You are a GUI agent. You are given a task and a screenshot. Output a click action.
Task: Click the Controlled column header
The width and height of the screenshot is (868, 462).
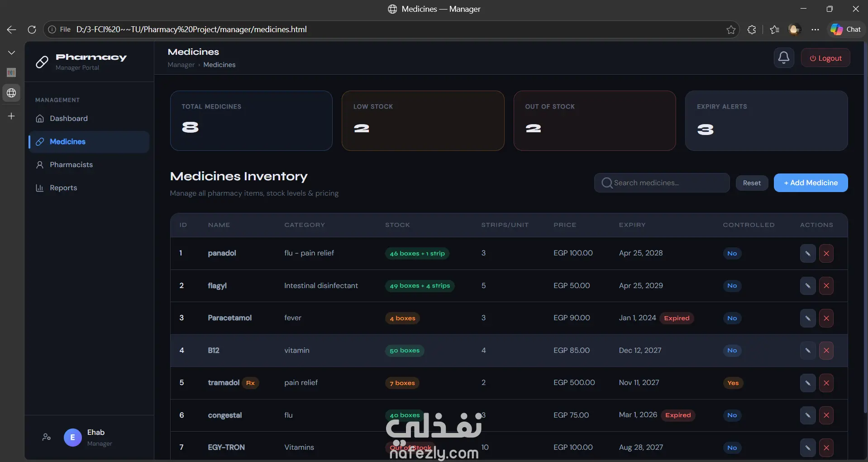coord(749,225)
